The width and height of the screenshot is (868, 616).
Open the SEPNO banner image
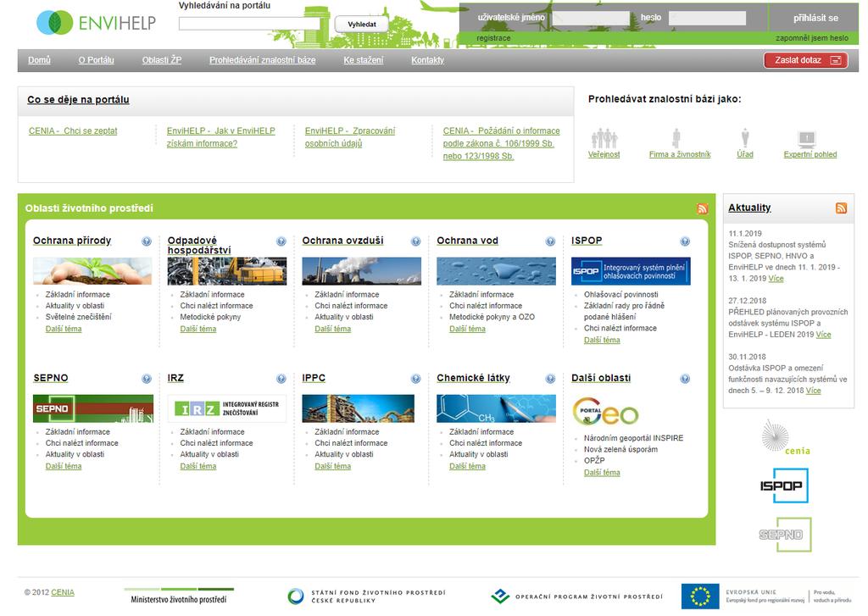[93, 408]
